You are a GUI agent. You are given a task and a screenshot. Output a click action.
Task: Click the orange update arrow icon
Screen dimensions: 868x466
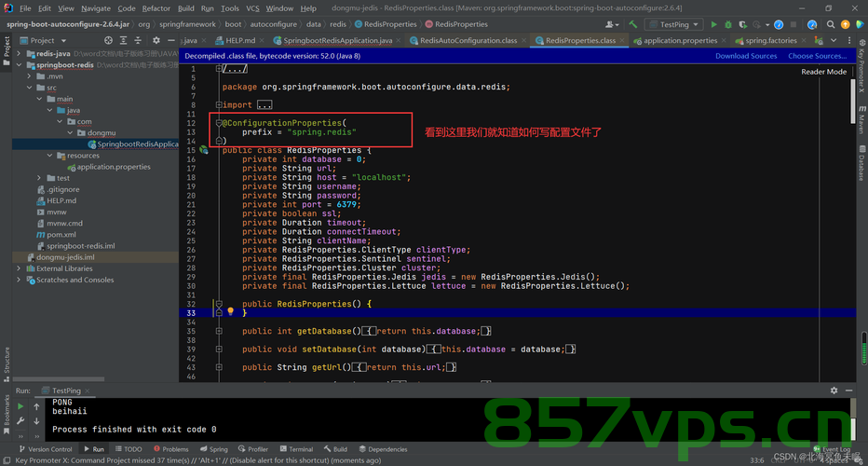tap(845, 24)
